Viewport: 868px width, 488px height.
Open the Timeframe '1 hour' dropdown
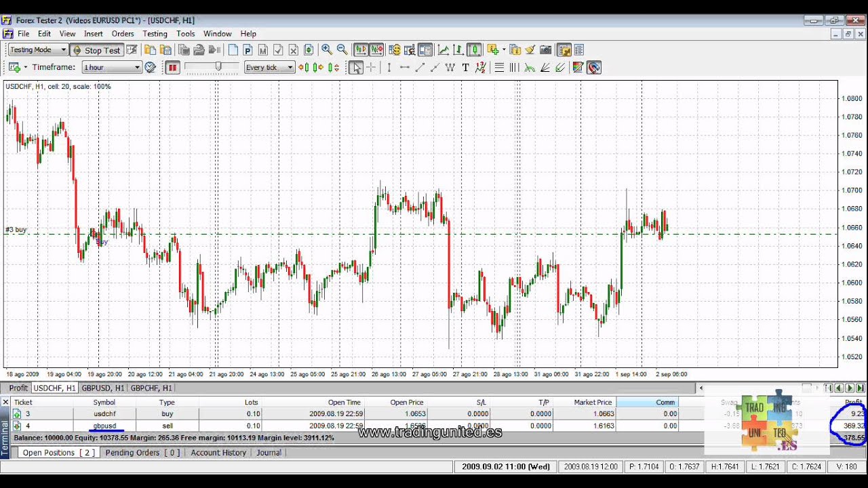coord(112,68)
